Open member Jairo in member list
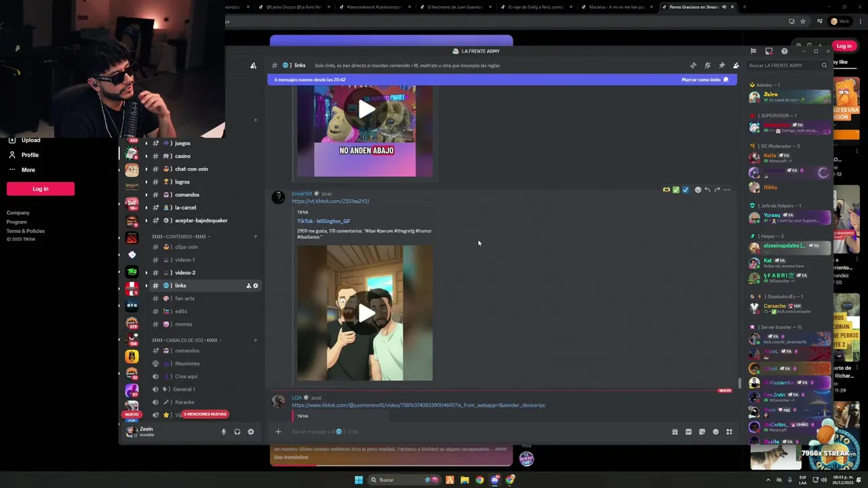Screen dimensions: 868x488 click(x=790, y=97)
